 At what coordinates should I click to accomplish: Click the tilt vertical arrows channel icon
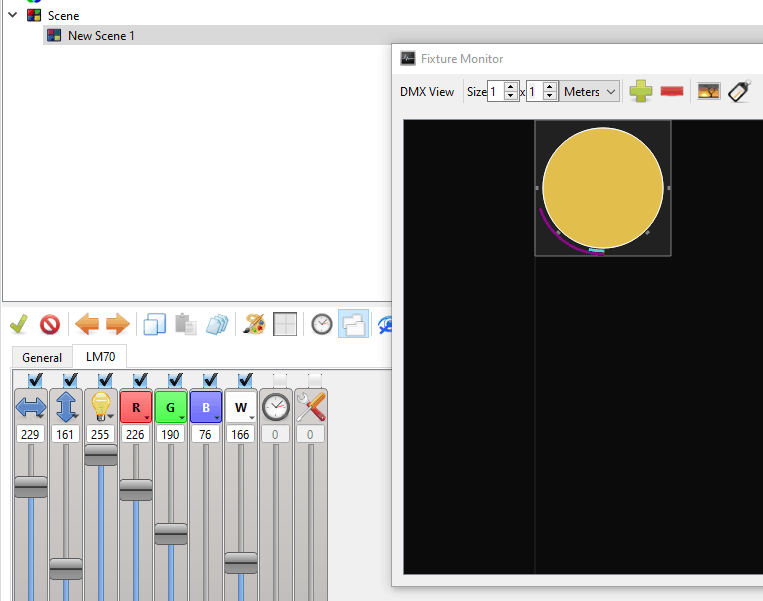pyautogui.click(x=66, y=407)
